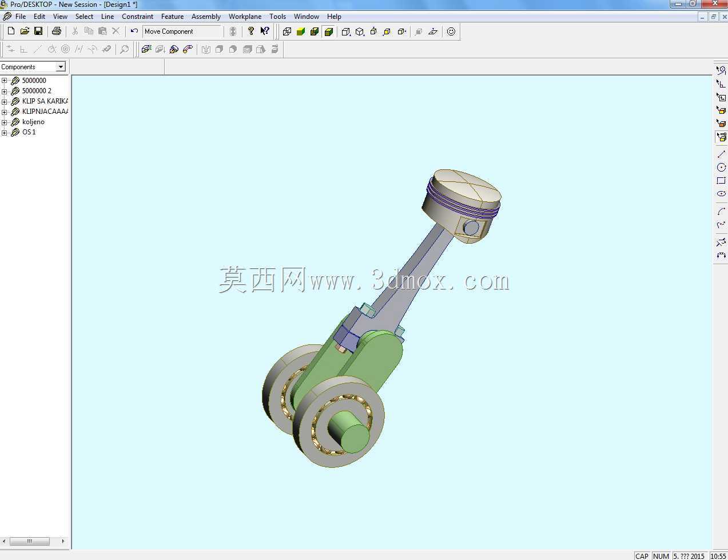Viewport: 728px width, 560px height.
Task: Click browser horizontal scrollbar right arrow
Action: pyautogui.click(x=63, y=541)
